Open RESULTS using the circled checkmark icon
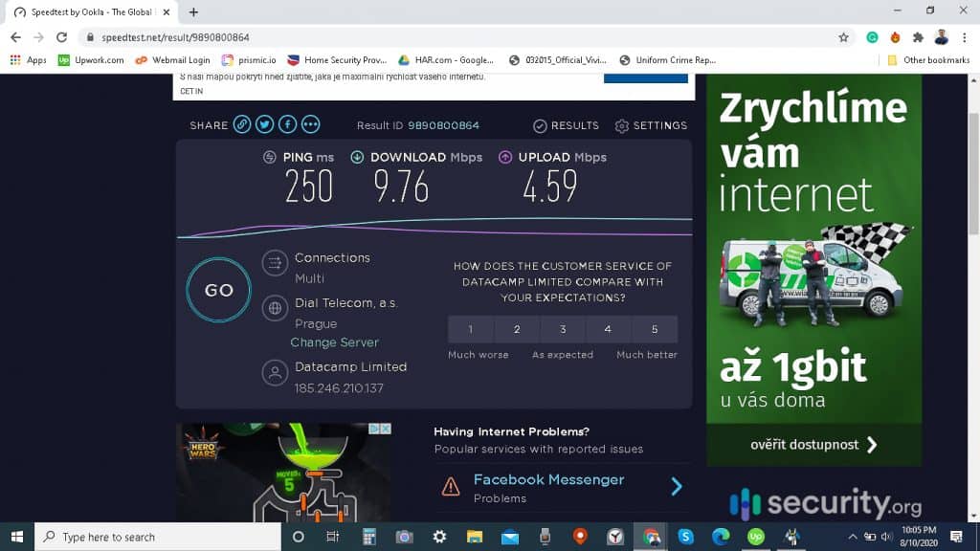 pyautogui.click(x=542, y=125)
